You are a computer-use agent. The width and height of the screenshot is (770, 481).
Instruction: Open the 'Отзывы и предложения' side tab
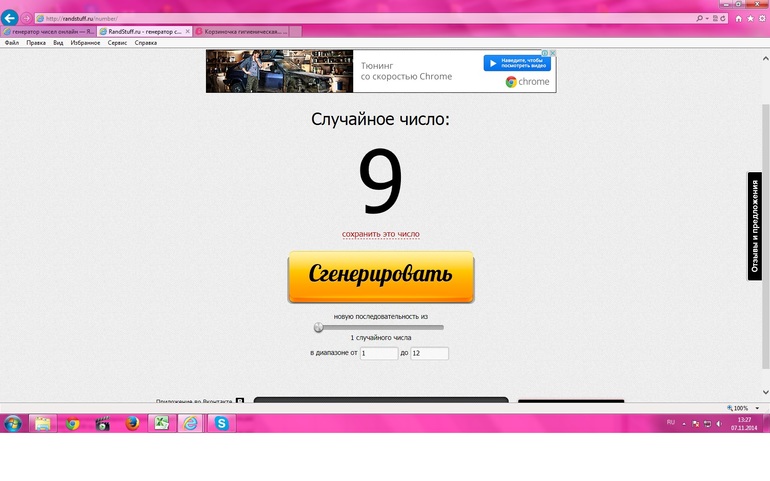pyautogui.click(x=756, y=226)
